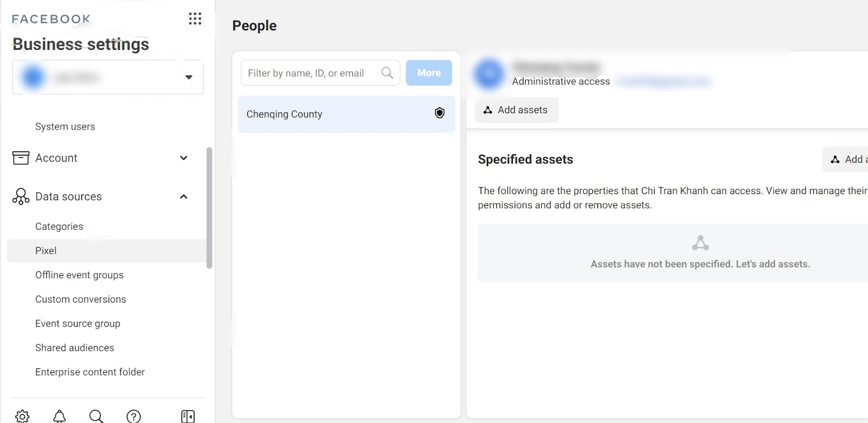Go to System users

pos(65,126)
